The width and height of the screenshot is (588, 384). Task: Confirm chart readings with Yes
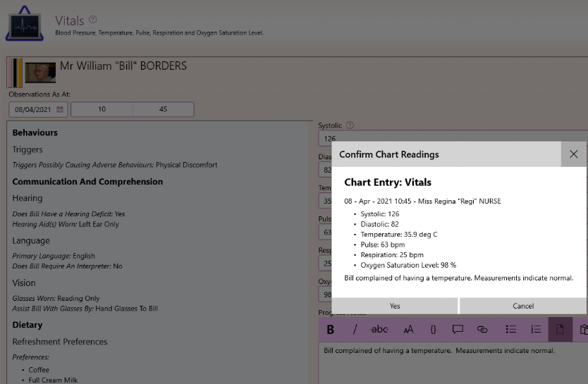[x=395, y=306]
